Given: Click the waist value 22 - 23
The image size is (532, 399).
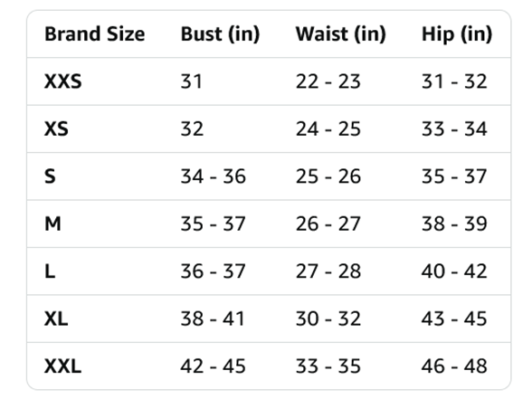Looking at the screenshot, I should click(328, 81).
